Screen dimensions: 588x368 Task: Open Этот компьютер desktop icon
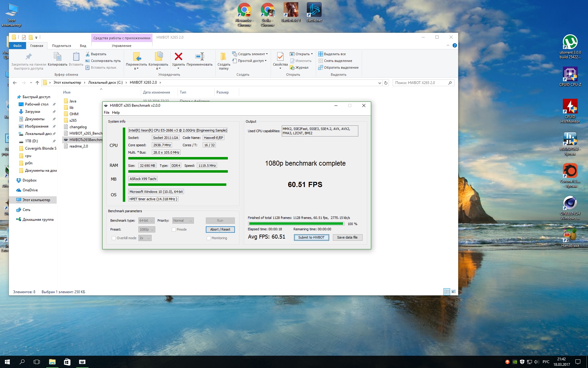click(x=12, y=15)
